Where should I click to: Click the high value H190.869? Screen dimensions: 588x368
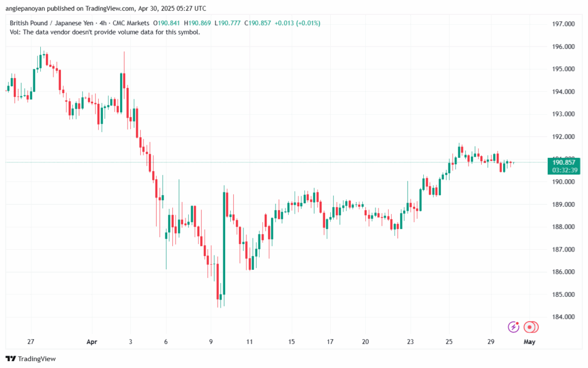(198, 23)
